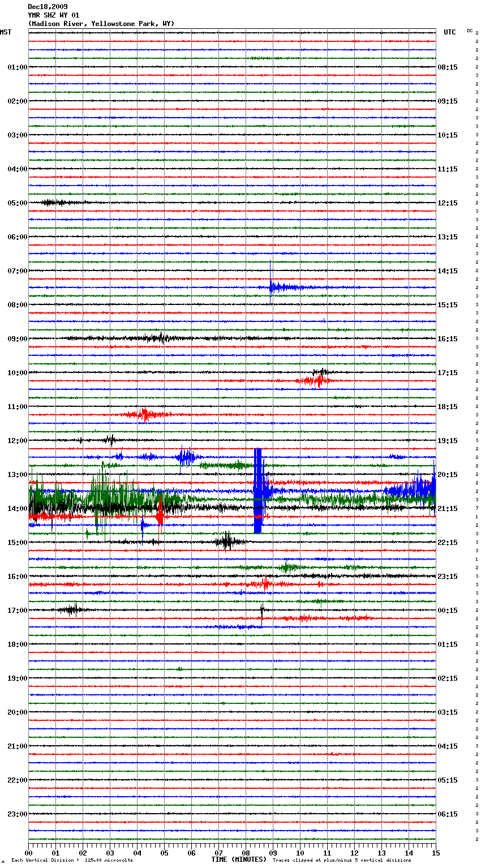Screen dimensions: 481x868
Task: Click the date label Dec18,2009
Action: [x=48, y=7]
